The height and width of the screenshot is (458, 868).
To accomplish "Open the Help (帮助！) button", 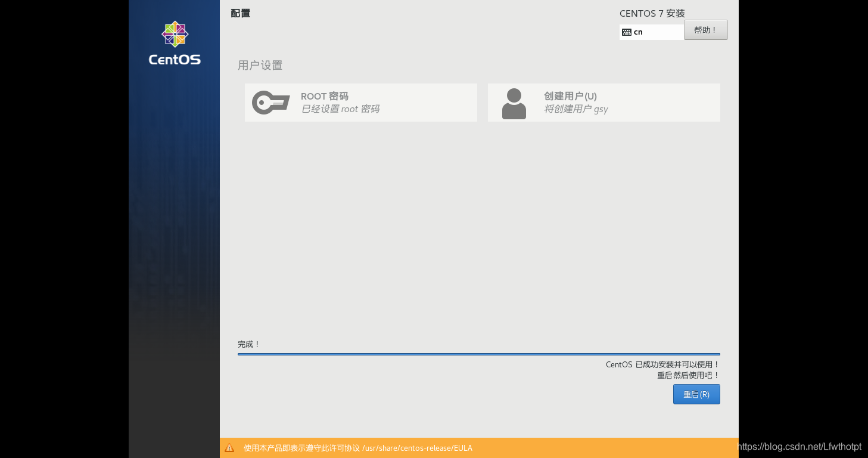I will pos(706,30).
